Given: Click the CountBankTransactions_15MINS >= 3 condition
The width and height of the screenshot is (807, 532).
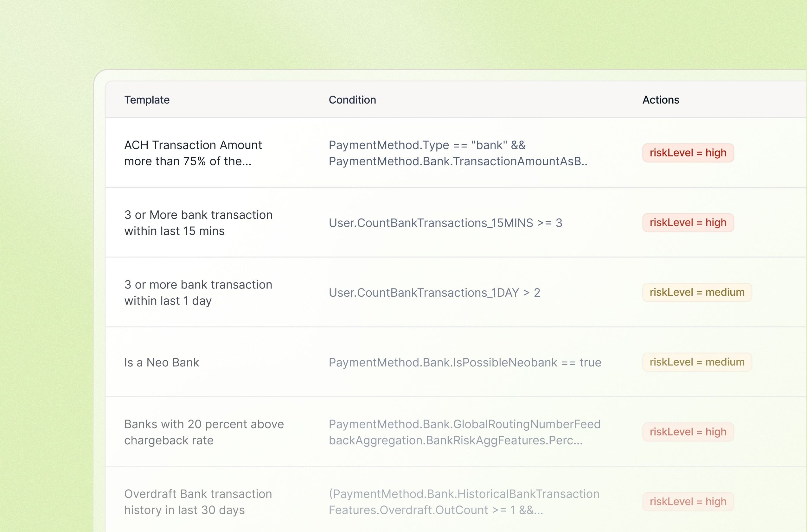Looking at the screenshot, I should pos(445,223).
